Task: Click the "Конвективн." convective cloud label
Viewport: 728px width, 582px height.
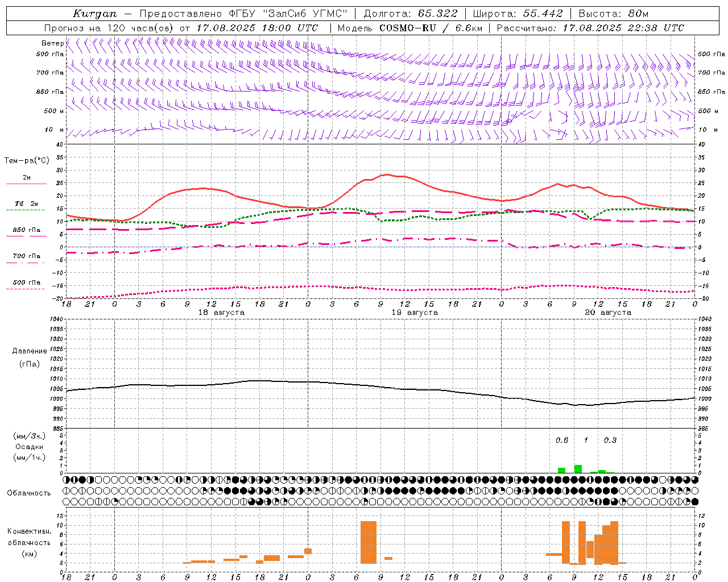Action: point(30,531)
